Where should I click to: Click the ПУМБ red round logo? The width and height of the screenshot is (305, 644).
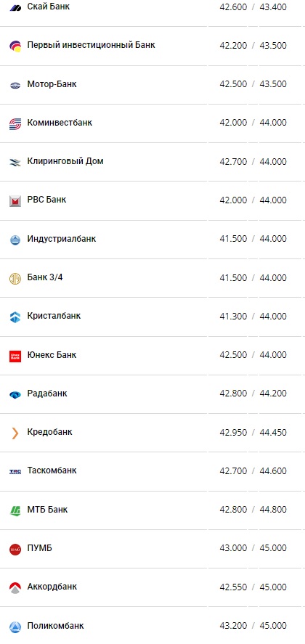point(15,549)
